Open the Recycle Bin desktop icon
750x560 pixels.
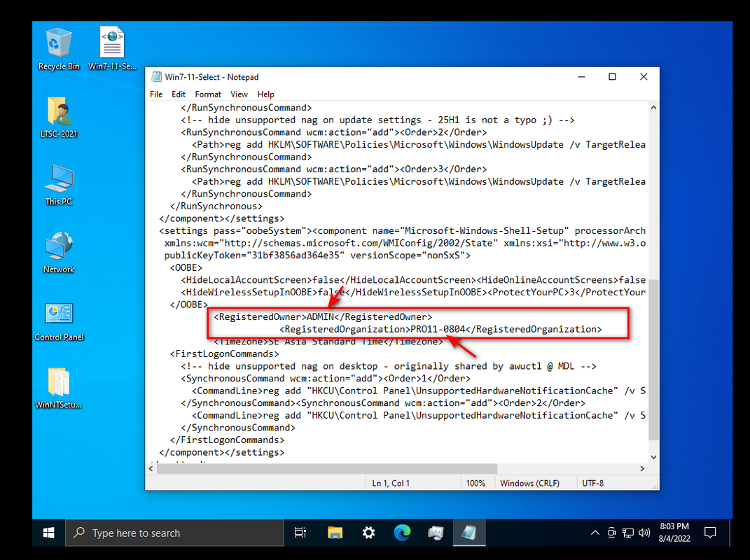[59, 49]
